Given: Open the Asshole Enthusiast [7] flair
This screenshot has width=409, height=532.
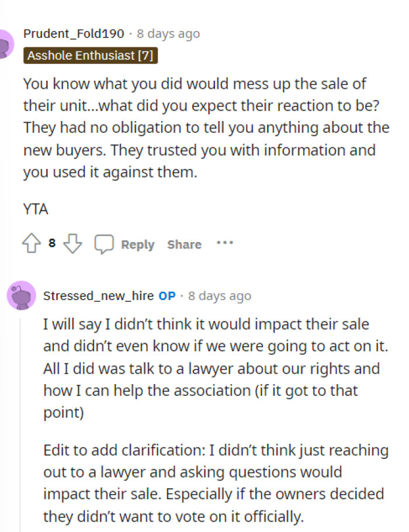Looking at the screenshot, I should 90,56.
